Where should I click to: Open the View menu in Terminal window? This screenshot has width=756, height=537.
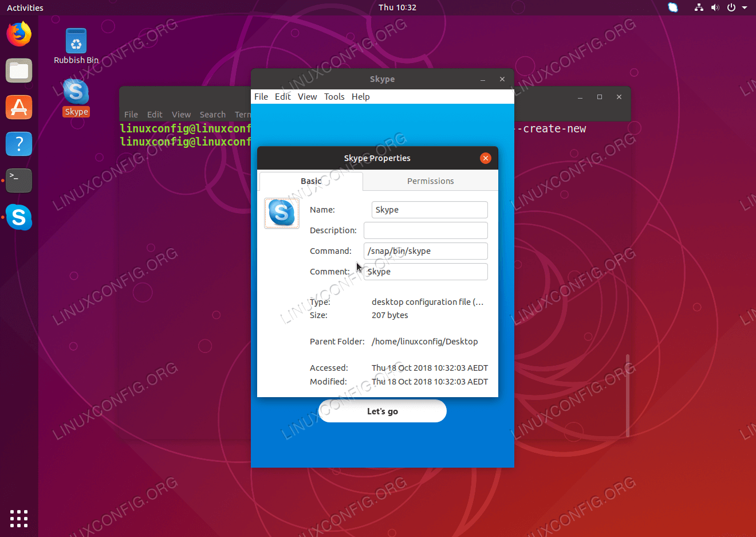click(x=182, y=115)
